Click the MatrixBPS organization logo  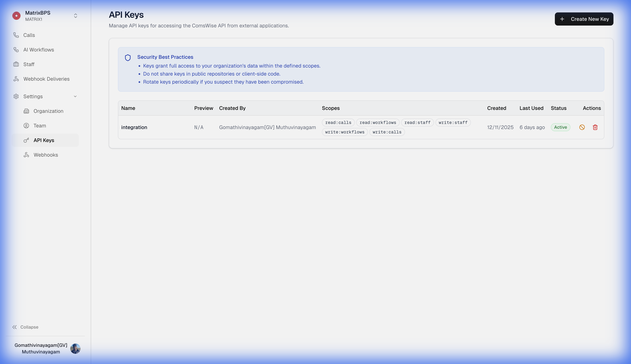click(16, 16)
